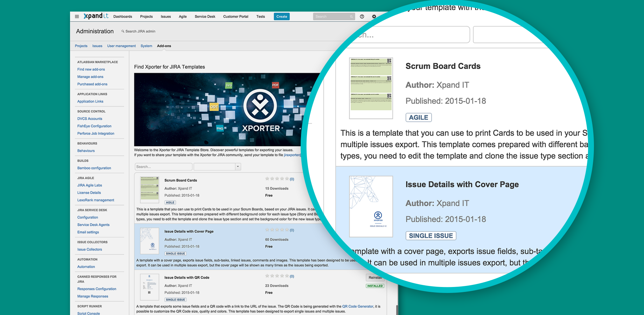The height and width of the screenshot is (315, 644).
Task: Click magnified SINGLE ISSUE tag
Action: [431, 236]
